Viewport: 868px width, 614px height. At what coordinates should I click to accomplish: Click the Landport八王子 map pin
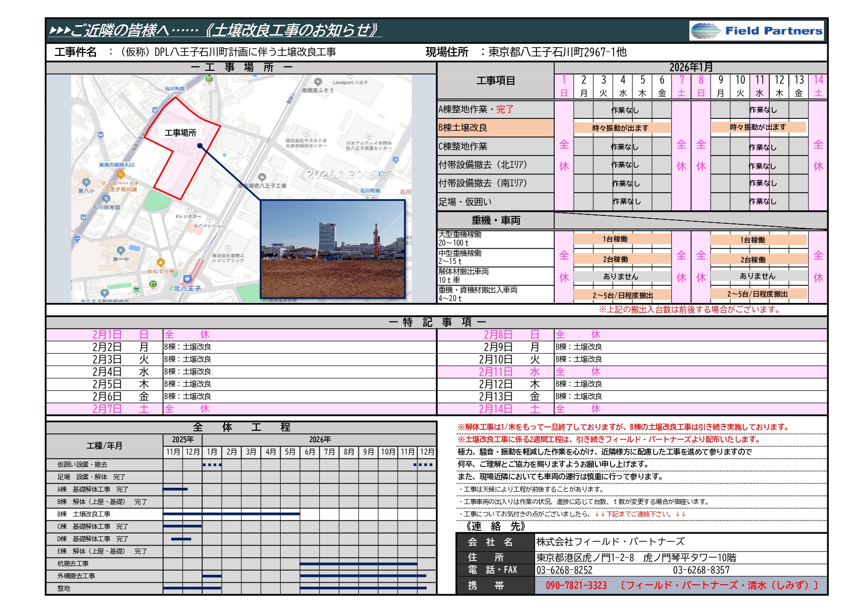pyautogui.click(x=318, y=82)
